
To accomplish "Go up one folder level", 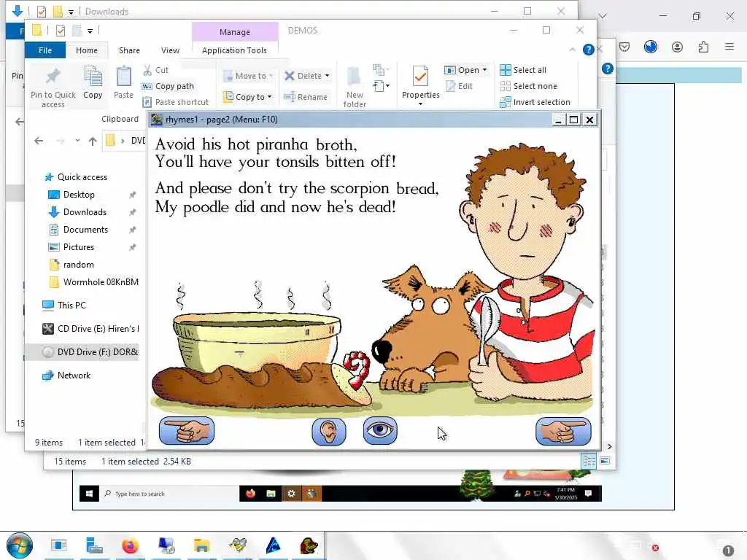I will tap(93, 141).
